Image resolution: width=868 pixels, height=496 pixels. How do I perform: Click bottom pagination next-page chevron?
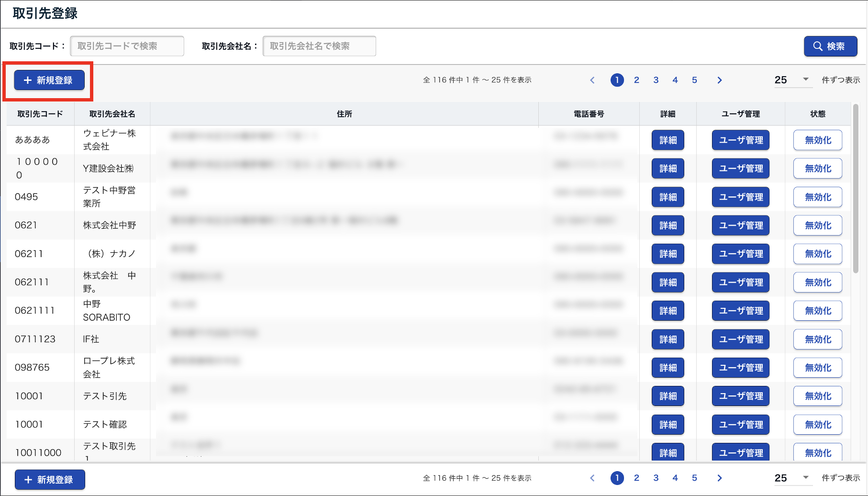pyautogui.click(x=719, y=478)
